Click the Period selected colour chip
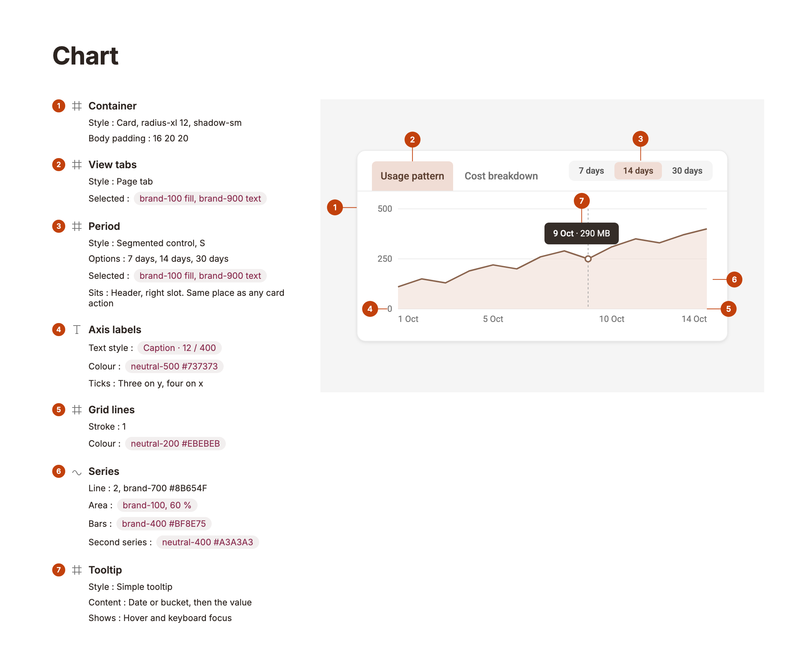Image resolution: width=812 pixels, height=666 pixels. pos(200,276)
